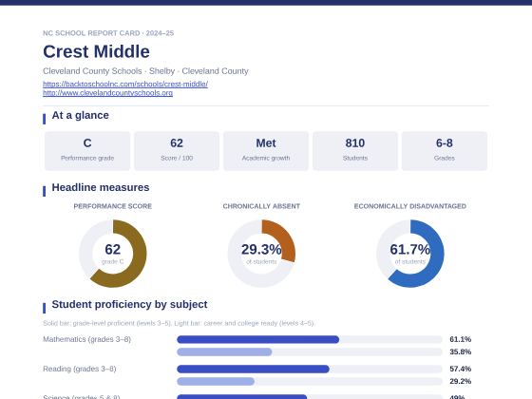
Task: Click the Reading career and college ready bar
Action: tap(216, 381)
